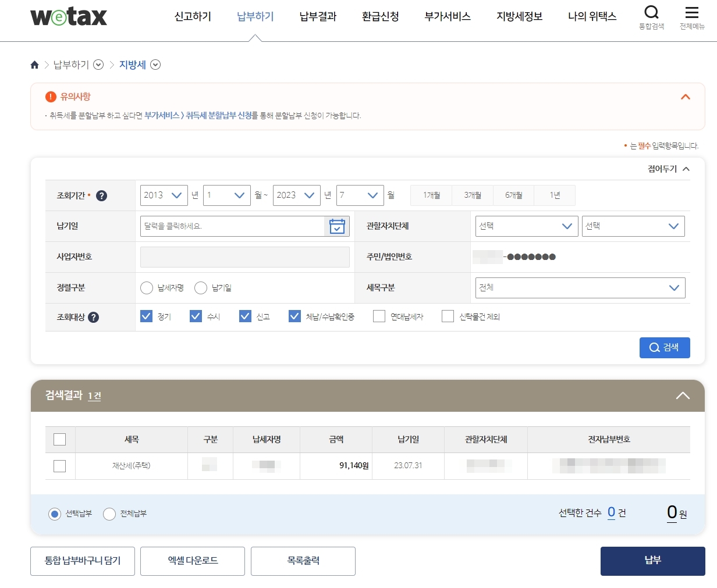Viewport: 717px width, 588px height.
Task: Click the 조회대상 help question icon
Action: [93, 317]
